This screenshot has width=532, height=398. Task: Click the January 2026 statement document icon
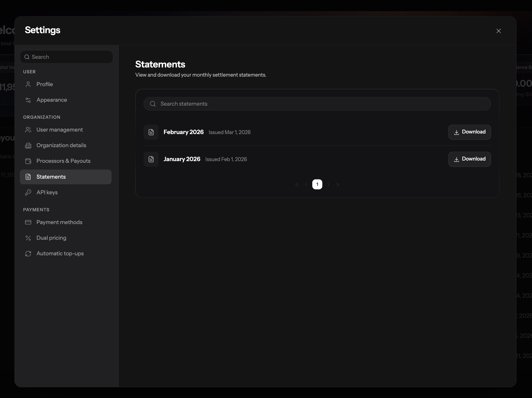(151, 159)
